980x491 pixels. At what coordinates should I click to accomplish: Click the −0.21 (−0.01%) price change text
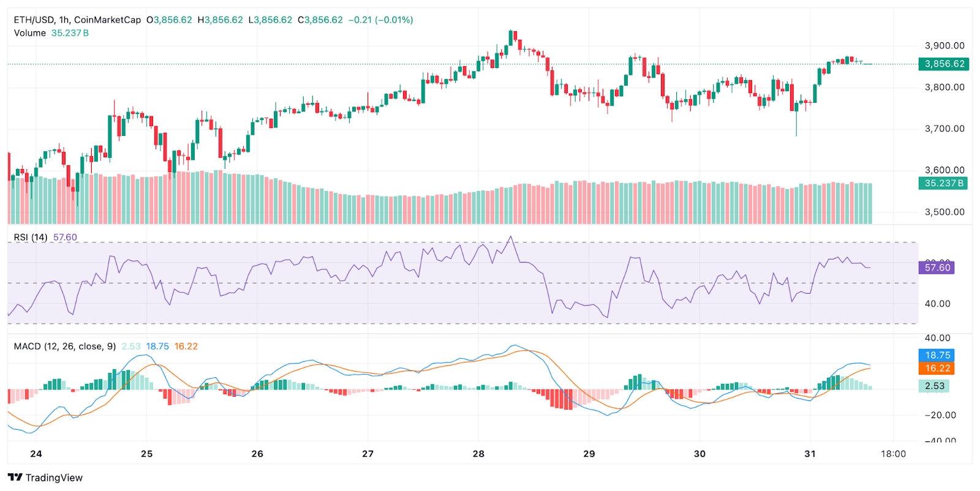point(380,20)
